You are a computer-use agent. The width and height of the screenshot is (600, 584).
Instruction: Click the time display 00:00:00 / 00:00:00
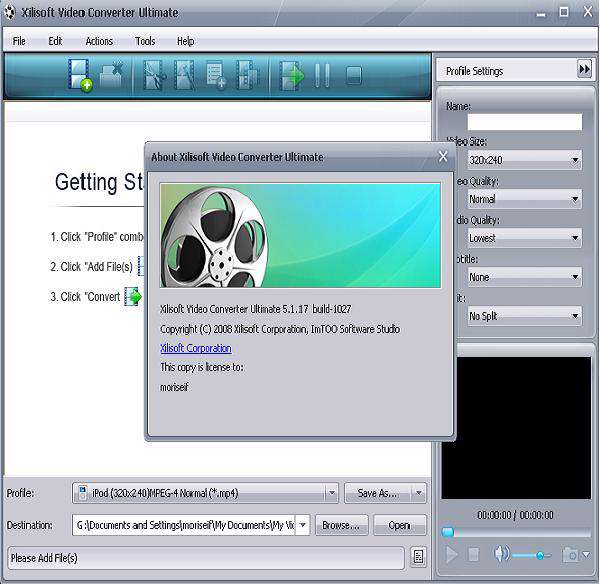[515, 515]
